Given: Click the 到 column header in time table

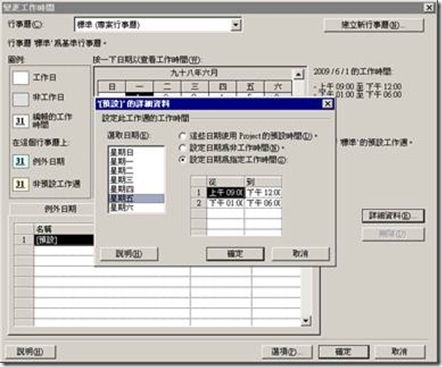Looking at the screenshot, I should (263, 182).
